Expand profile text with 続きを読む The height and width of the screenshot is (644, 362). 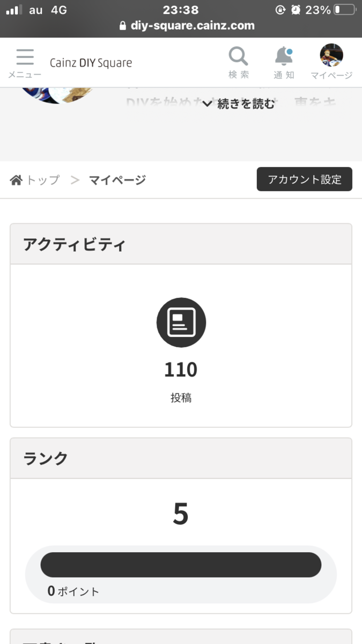coord(239,105)
